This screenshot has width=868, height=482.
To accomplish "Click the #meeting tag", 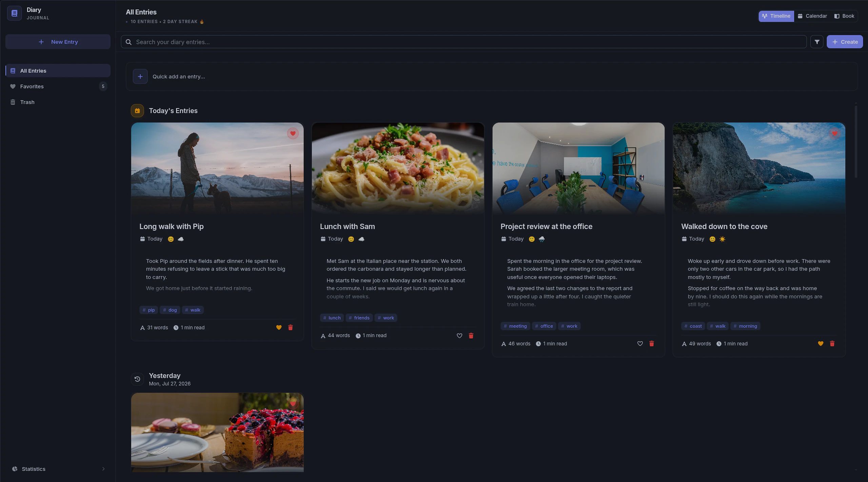I will tap(515, 326).
